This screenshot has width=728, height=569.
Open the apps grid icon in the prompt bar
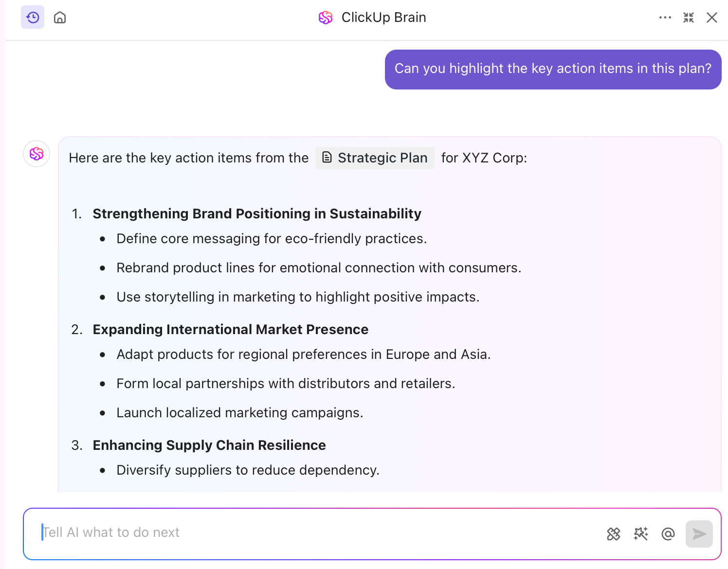tap(614, 534)
